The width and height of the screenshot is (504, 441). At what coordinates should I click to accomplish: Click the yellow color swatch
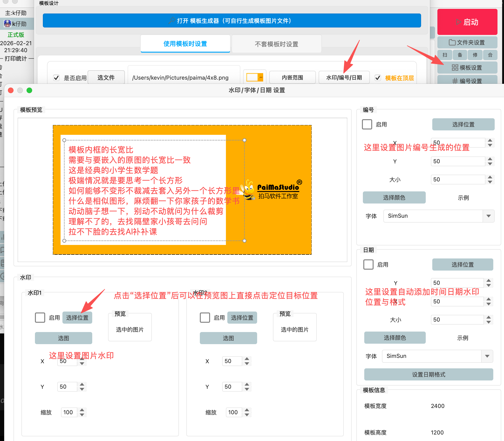tap(255, 78)
